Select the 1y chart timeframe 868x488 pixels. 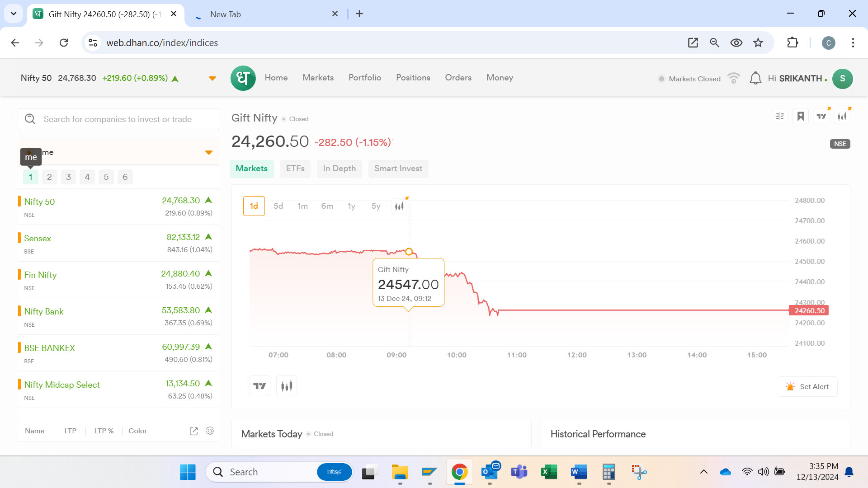click(x=351, y=206)
